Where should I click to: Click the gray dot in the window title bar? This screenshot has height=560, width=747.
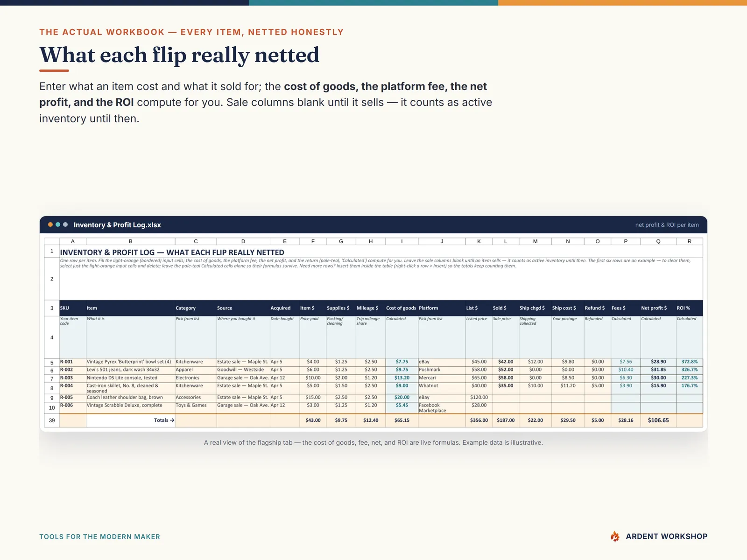click(x=65, y=224)
